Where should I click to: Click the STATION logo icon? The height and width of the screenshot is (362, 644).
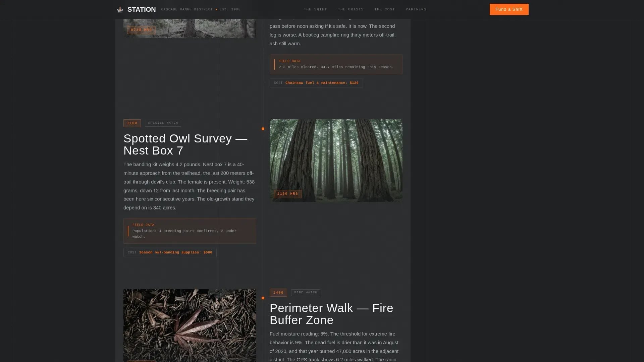coord(120,10)
